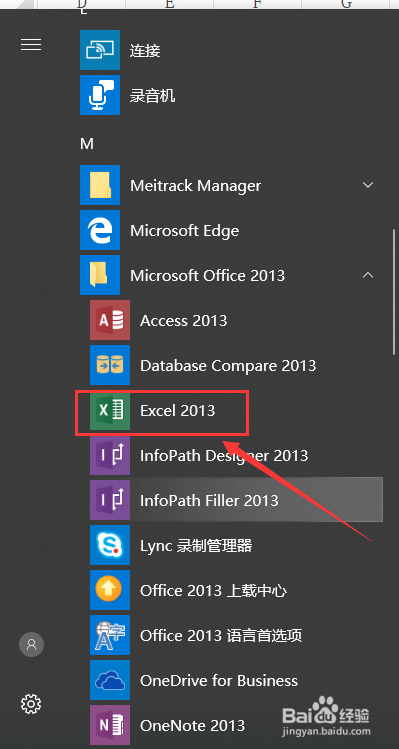
Task: Open Microsoft Edge browser
Action: coord(231,230)
